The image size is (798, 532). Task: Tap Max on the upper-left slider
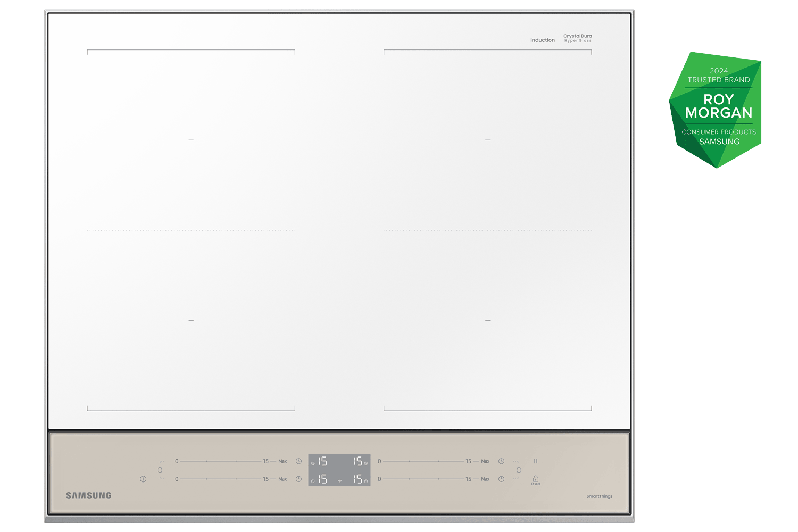[282, 461]
